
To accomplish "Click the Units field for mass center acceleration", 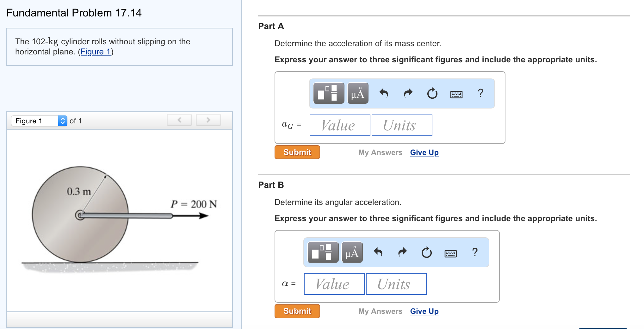I will coord(401,125).
